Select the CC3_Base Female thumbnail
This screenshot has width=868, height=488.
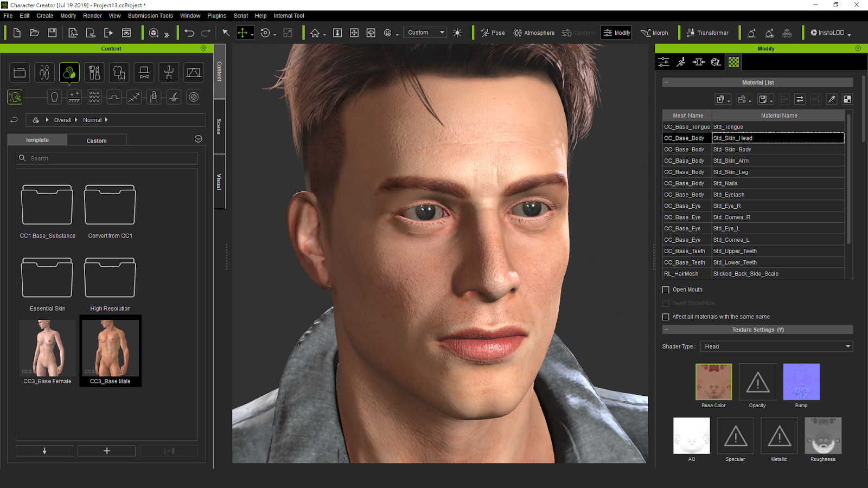[x=47, y=349]
